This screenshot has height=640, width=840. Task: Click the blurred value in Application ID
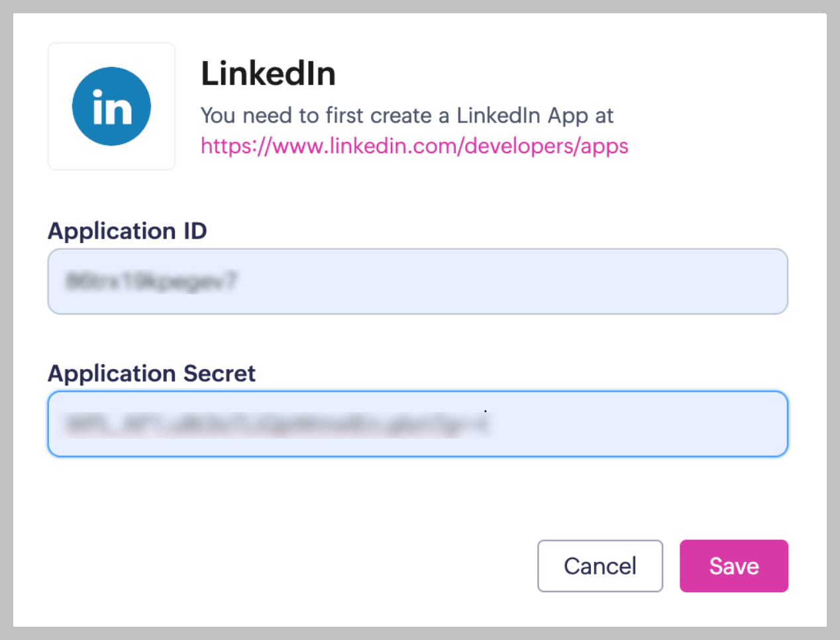(x=151, y=281)
